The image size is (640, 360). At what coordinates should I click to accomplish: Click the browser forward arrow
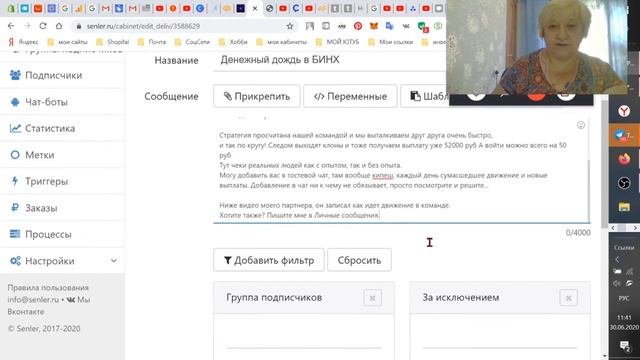coord(27,26)
